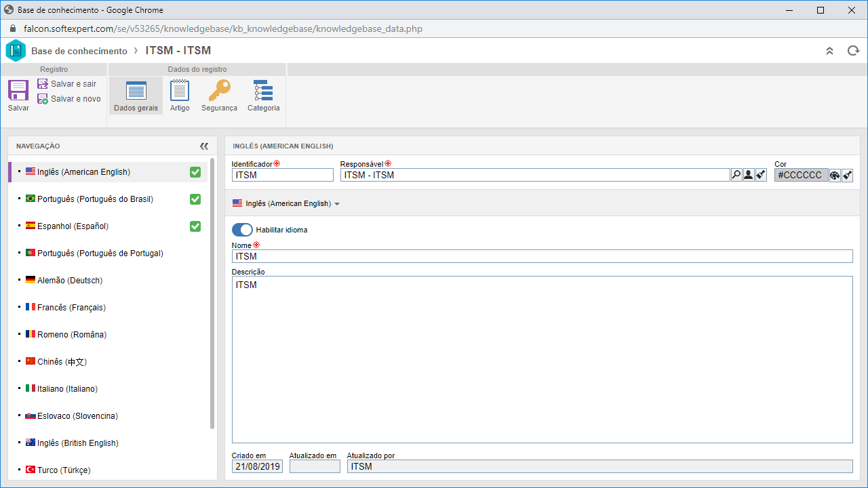868x488 pixels.
Task: Click the Base de conhecimento breadcrumb
Action: click(79, 51)
